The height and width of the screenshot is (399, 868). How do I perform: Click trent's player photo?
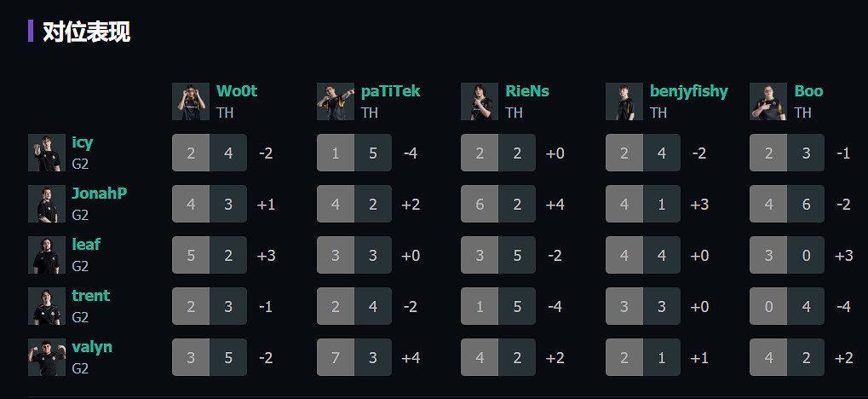click(x=46, y=306)
